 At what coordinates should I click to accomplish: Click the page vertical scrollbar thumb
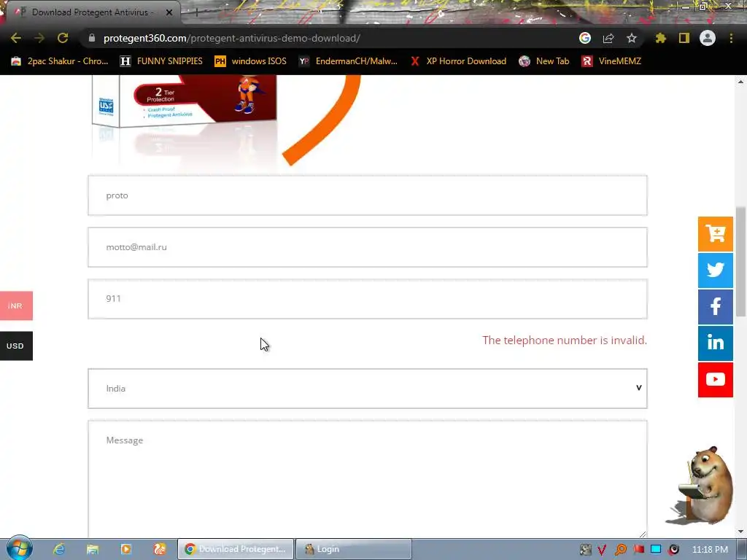pos(740,262)
